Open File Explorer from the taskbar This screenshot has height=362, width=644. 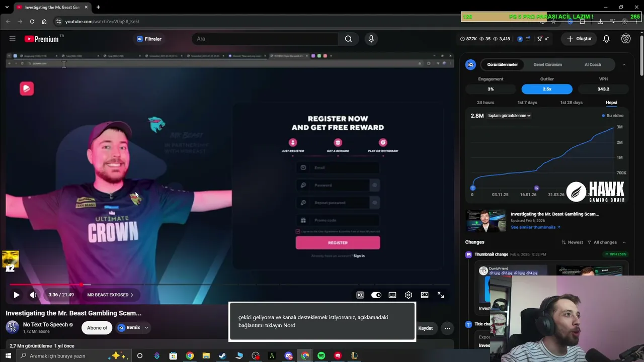[206, 355]
